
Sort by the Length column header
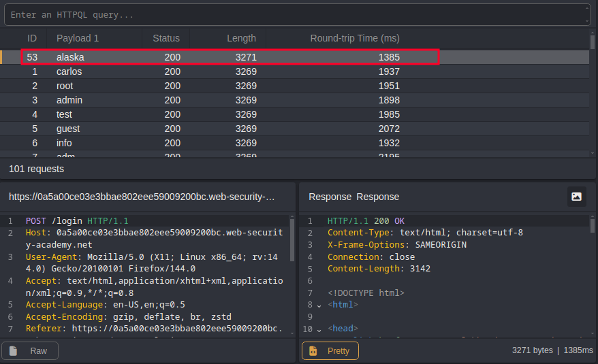[241, 38]
